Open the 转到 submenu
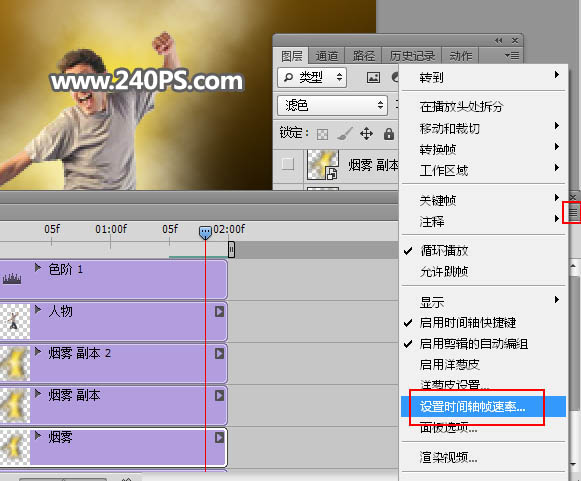The image size is (581, 481). click(484, 77)
